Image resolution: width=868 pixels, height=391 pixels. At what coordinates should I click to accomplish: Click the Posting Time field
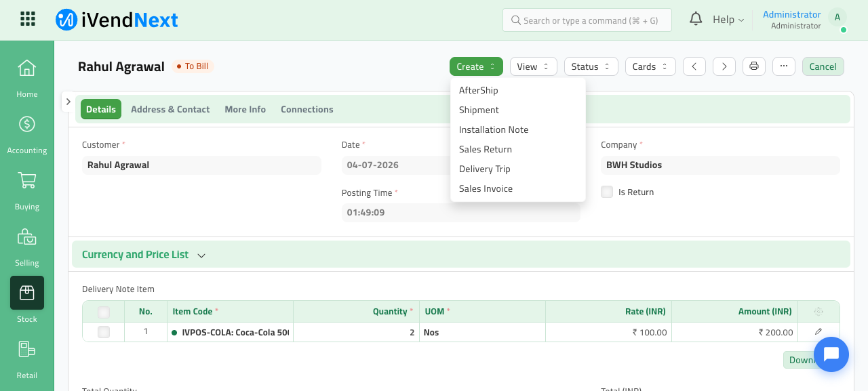coord(461,213)
